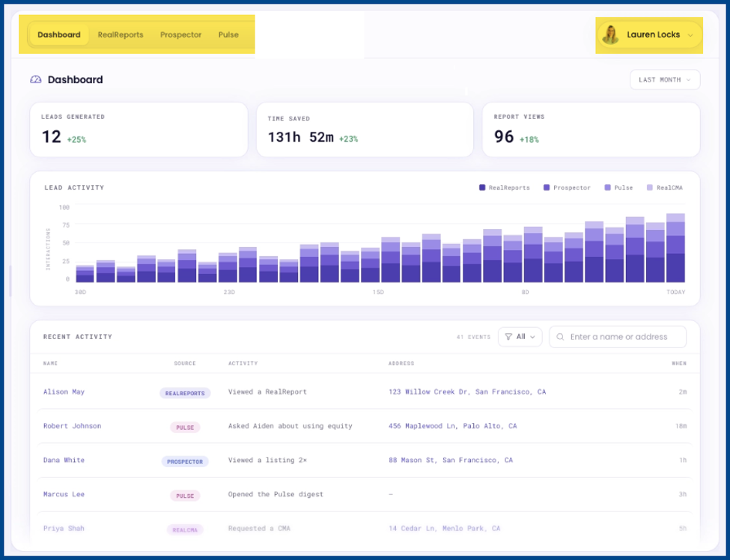This screenshot has width=730, height=560.
Task: Focus the name or address search field
Action: pos(618,337)
